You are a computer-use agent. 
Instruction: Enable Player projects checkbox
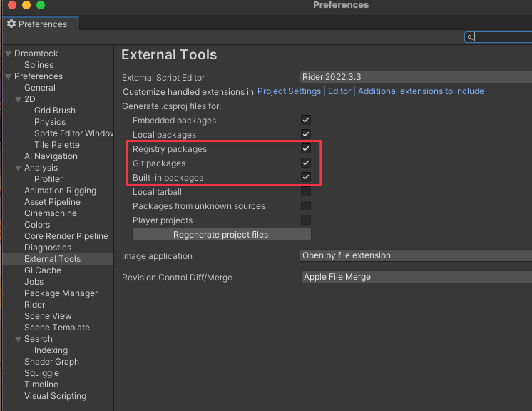(x=306, y=220)
